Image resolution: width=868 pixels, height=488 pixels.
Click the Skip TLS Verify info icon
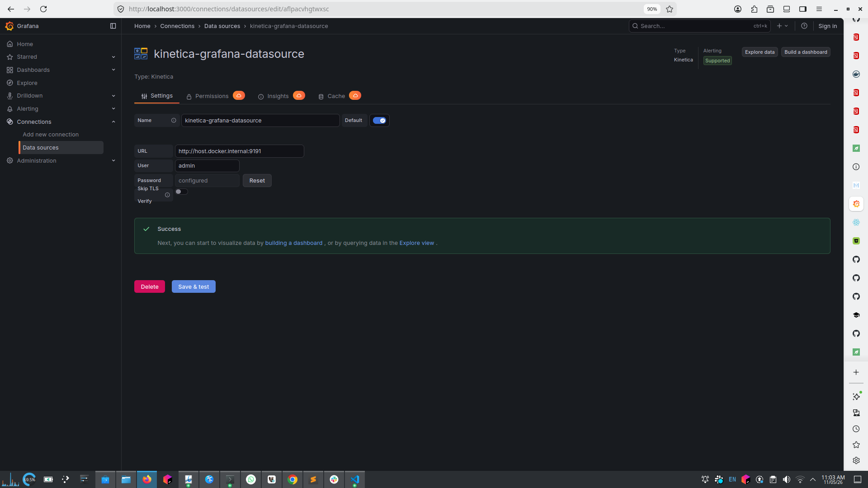(167, 195)
